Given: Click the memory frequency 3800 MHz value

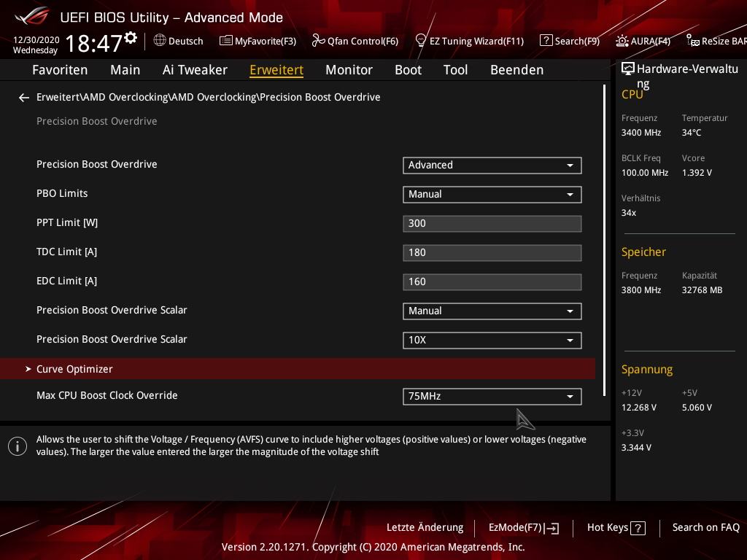Looking at the screenshot, I should point(640,290).
